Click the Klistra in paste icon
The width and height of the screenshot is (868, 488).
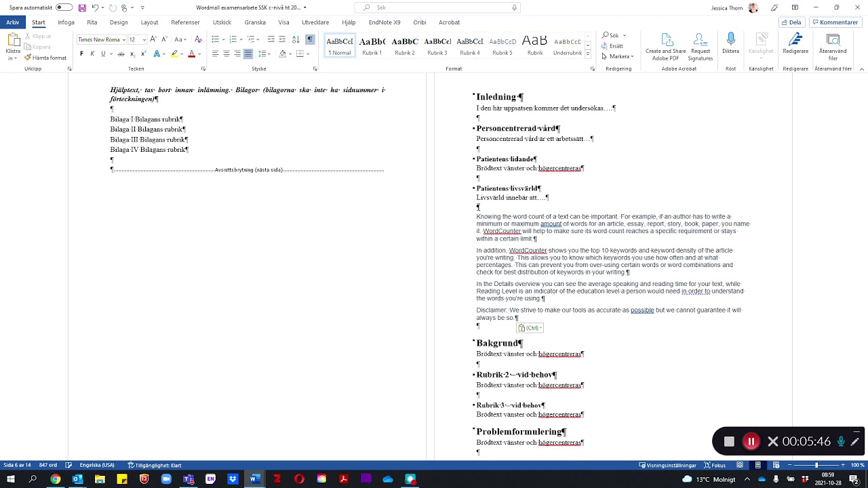click(x=13, y=39)
